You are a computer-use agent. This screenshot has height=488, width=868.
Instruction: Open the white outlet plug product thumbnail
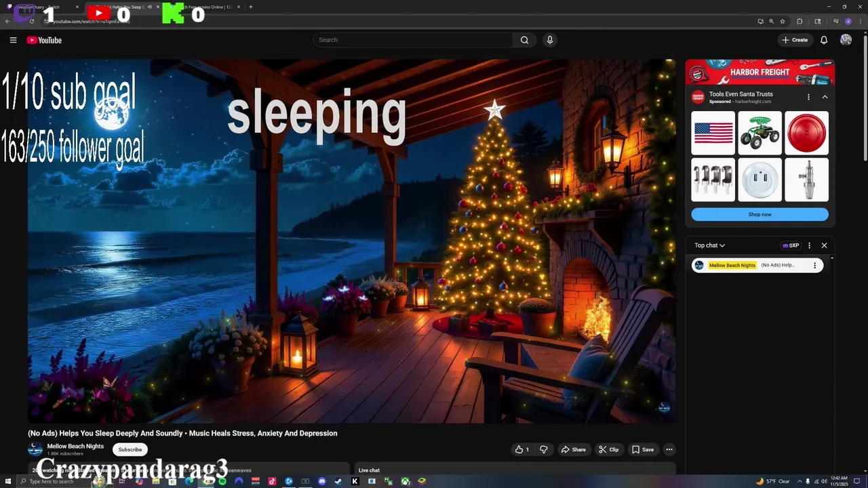[759, 180]
